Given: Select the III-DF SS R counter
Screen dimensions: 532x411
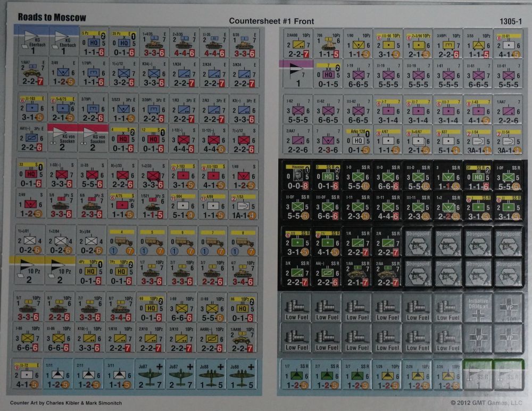Looking at the screenshot, I should coord(328,206).
